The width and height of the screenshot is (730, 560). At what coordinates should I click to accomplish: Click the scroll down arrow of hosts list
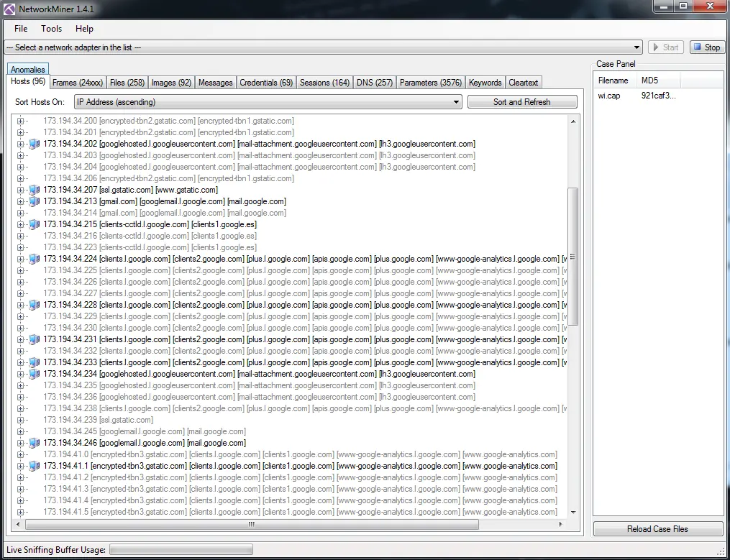pyautogui.click(x=573, y=512)
